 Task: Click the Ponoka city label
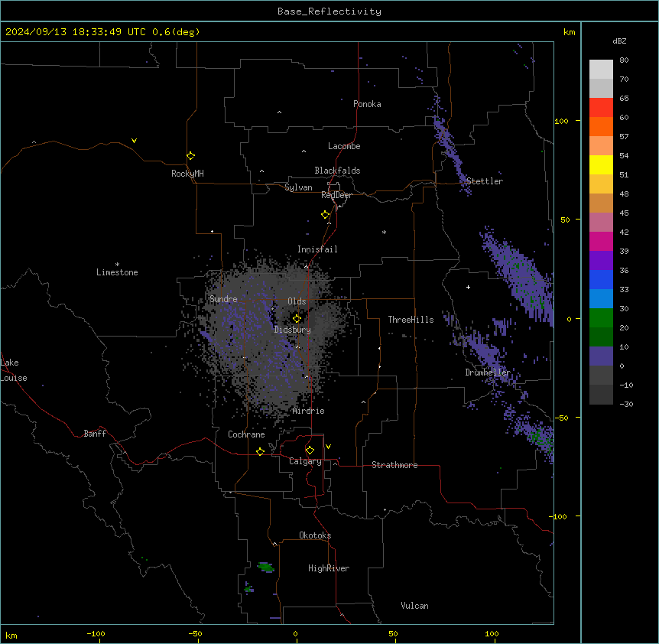367,104
